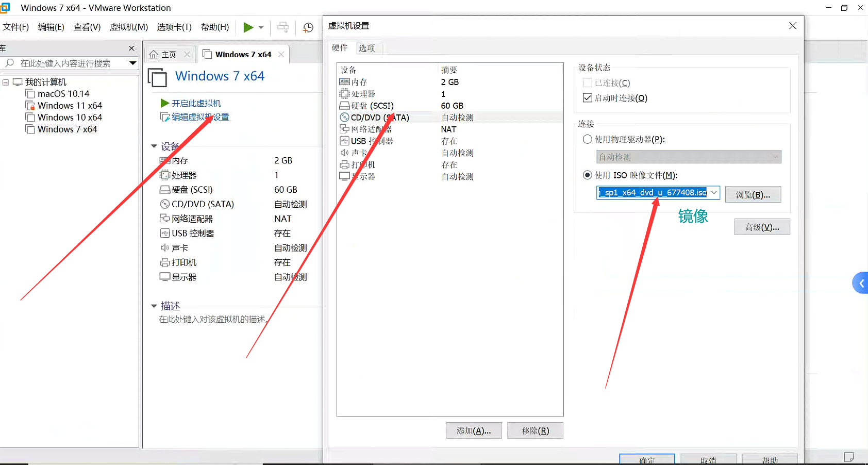Open the 编辑(E) menu
The height and width of the screenshot is (465, 868).
51,27
